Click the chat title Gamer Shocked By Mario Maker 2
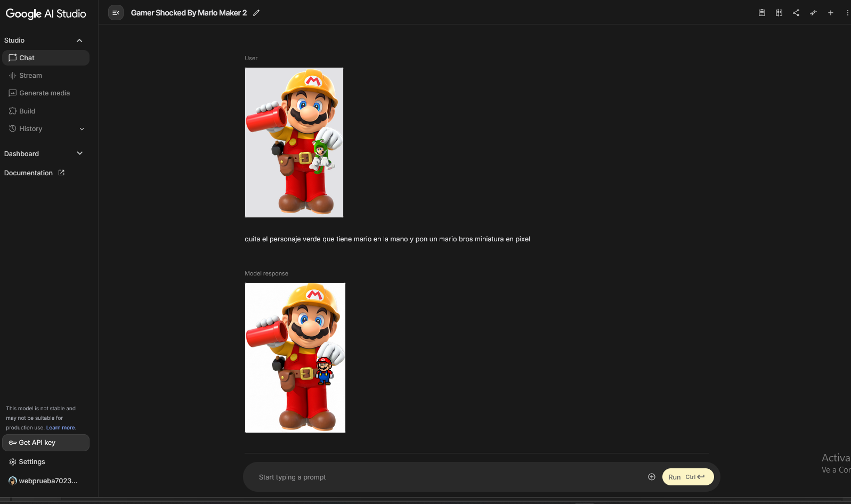The image size is (851, 504). 189,13
